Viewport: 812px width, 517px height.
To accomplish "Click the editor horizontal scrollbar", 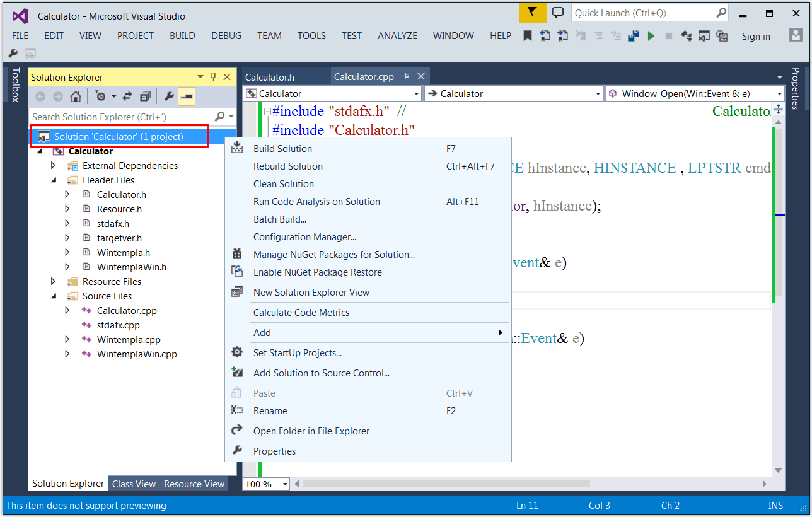I will 446,484.
